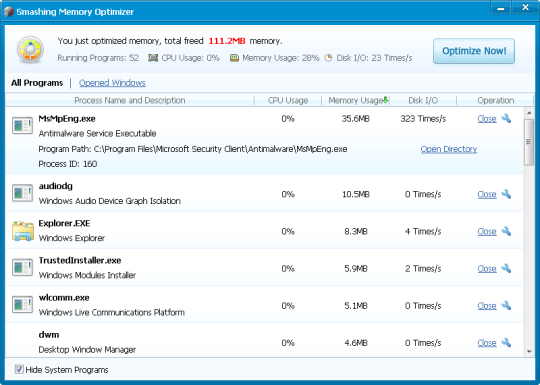Click wrench icon for dwm
540x385 pixels.
pos(506,343)
